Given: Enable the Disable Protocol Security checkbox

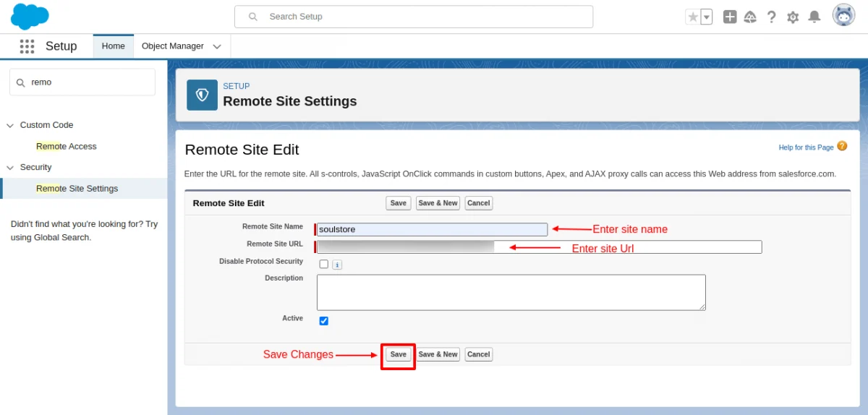Looking at the screenshot, I should [323, 264].
